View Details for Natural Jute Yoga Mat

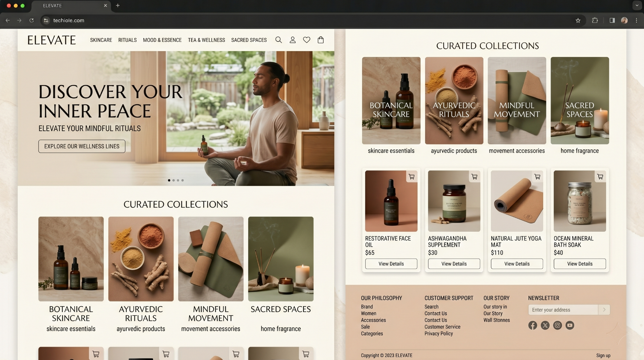[x=517, y=264]
